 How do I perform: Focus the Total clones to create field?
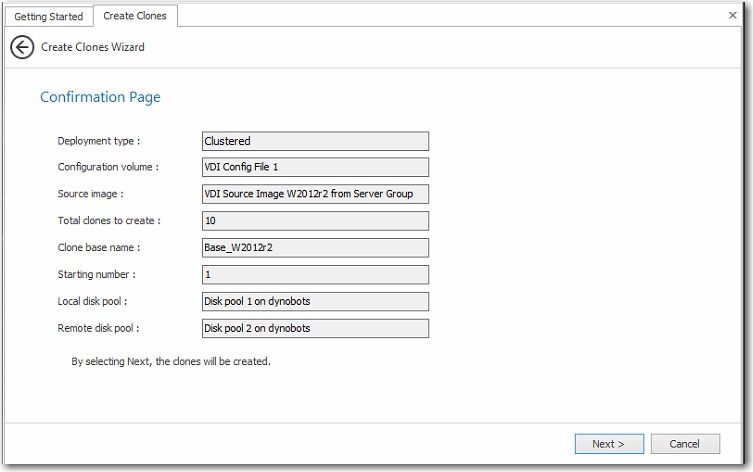point(315,221)
